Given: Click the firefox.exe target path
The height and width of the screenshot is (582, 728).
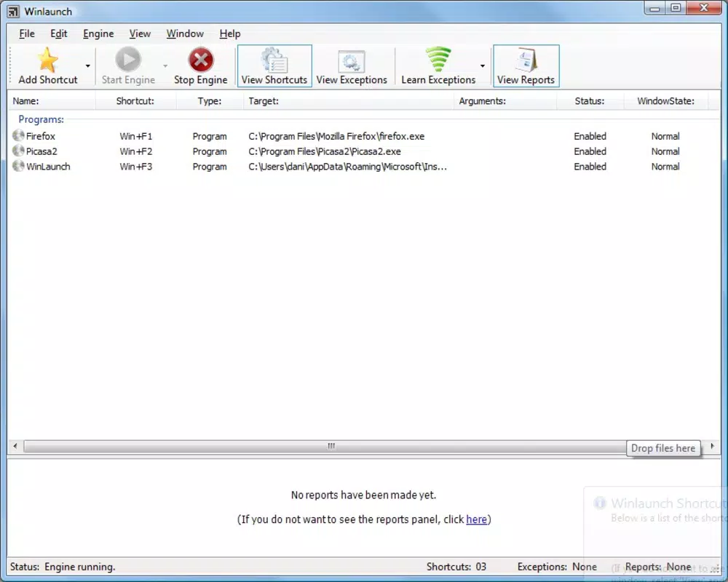Looking at the screenshot, I should [x=336, y=136].
